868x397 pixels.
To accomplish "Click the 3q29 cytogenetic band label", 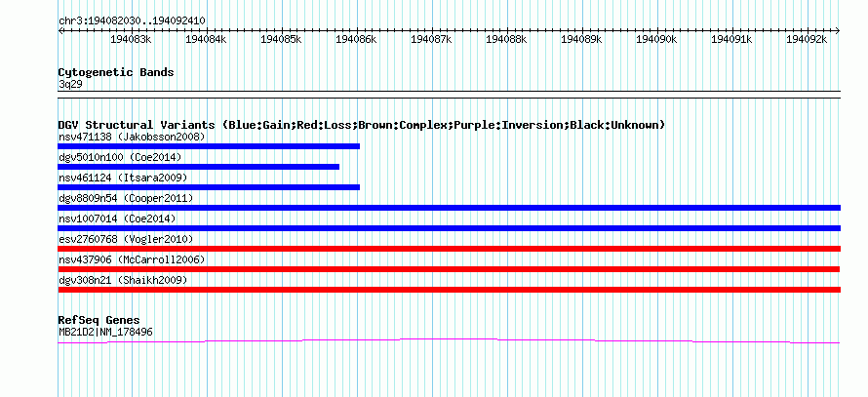I will pos(70,84).
